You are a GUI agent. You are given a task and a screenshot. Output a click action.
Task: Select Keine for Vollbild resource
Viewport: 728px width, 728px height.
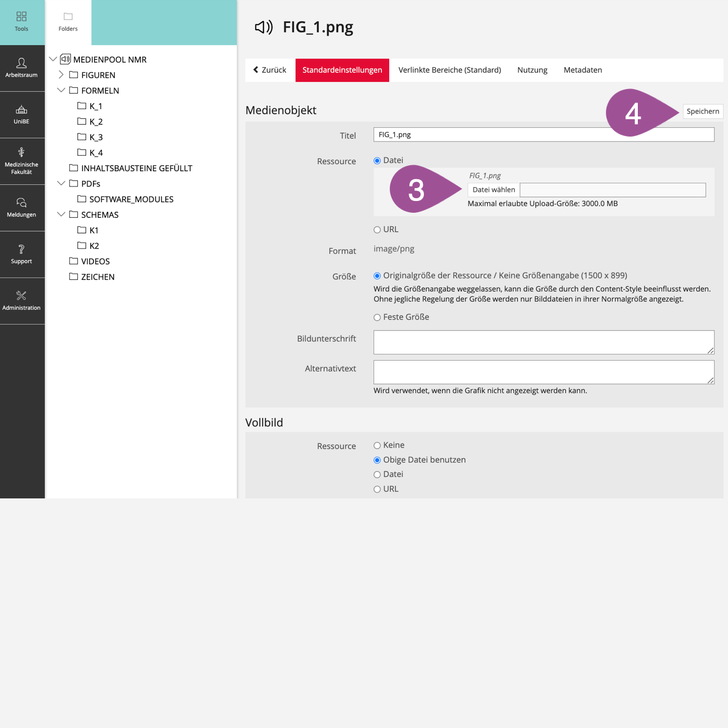tap(377, 446)
